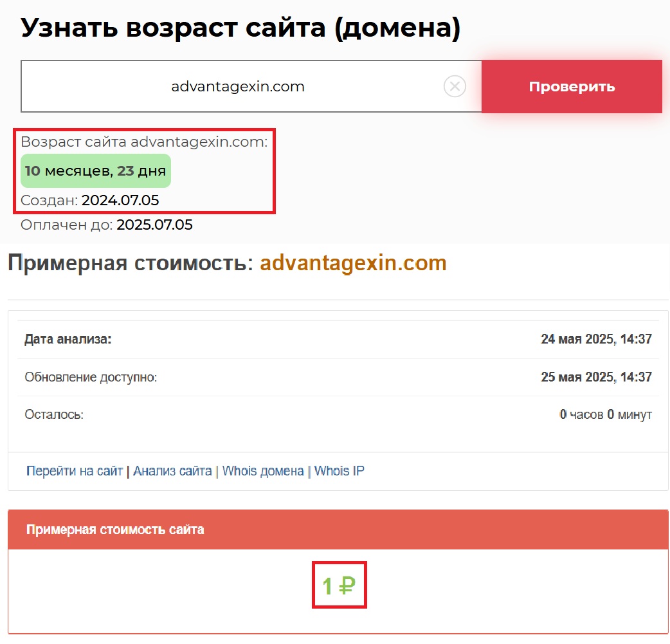The height and width of the screenshot is (644, 670).
Task: Click the green 10 месяцев, 23 дня badge
Action: (x=96, y=171)
